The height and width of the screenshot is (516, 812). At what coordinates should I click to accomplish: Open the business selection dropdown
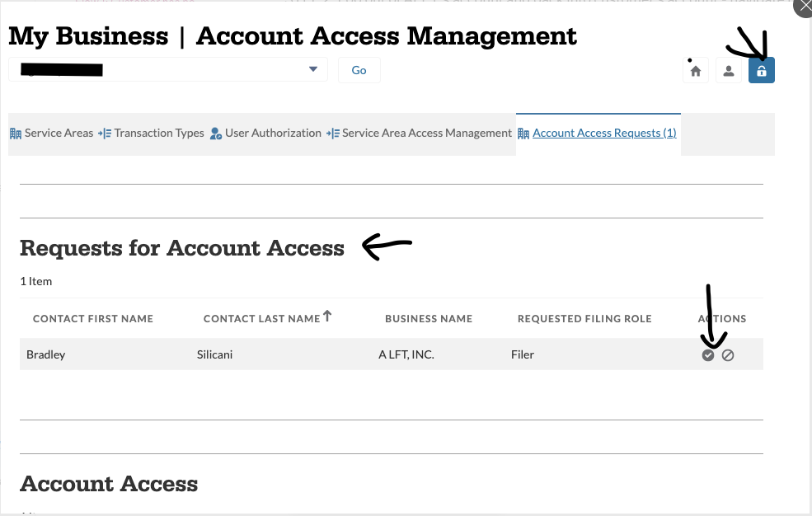(168, 70)
